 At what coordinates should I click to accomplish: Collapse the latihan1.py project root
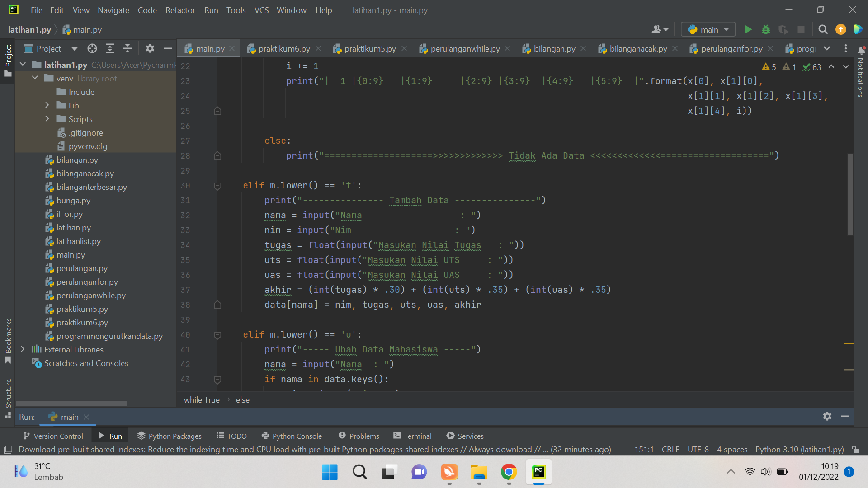click(x=23, y=65)
